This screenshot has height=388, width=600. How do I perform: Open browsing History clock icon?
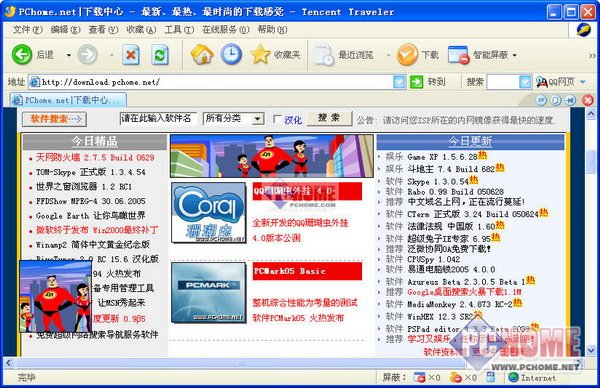coord(231,54)
